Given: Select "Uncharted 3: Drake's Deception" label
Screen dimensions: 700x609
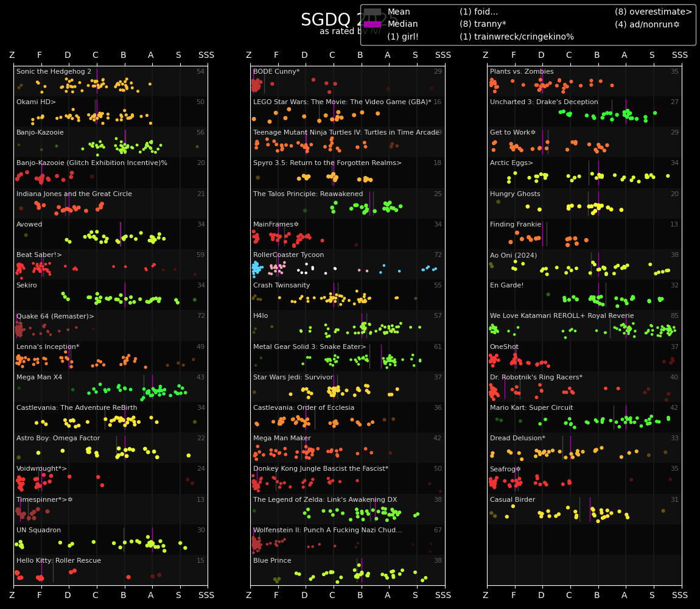Looking at the screenshot, I should click(x=544, y=102).
